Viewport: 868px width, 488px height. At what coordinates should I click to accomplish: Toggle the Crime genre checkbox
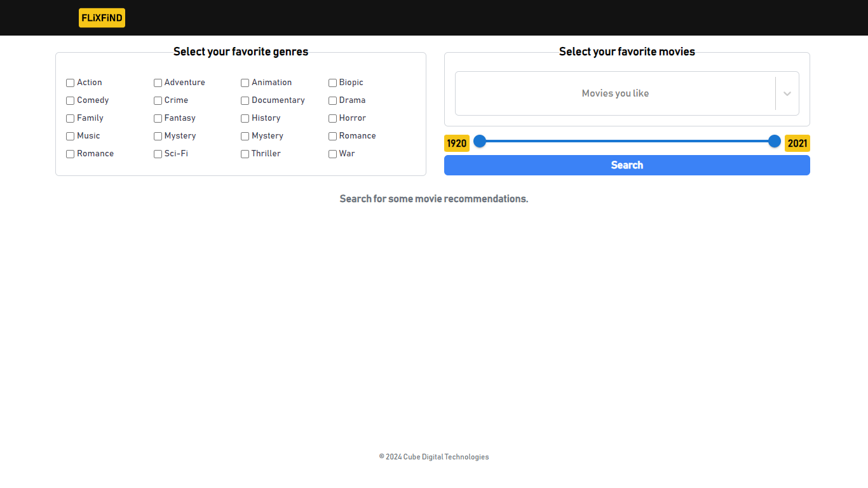[158, 101]
